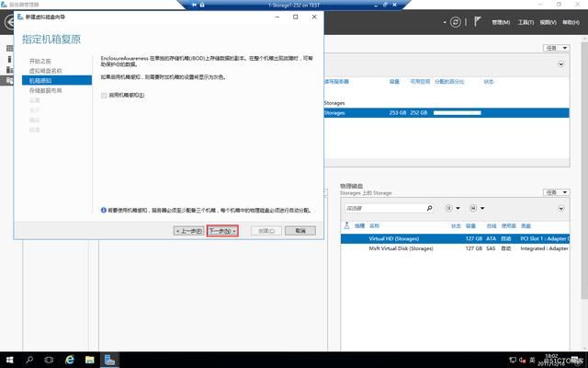
Task: Go to the 虚拟磁盘名称 wizard step
Action: (46, 71)
